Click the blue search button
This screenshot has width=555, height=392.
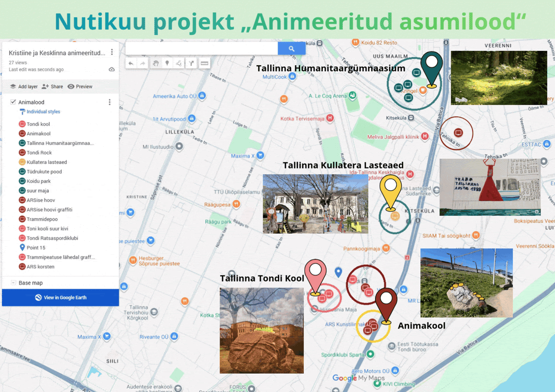pyautogui.click(x=291, y=48)
